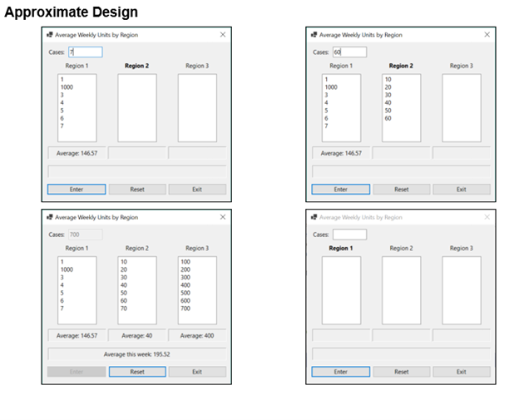Click the greyed-out Enter in the Cases 700 window
Viewport: 519px width, 420px height.
(x=77, y=372)
